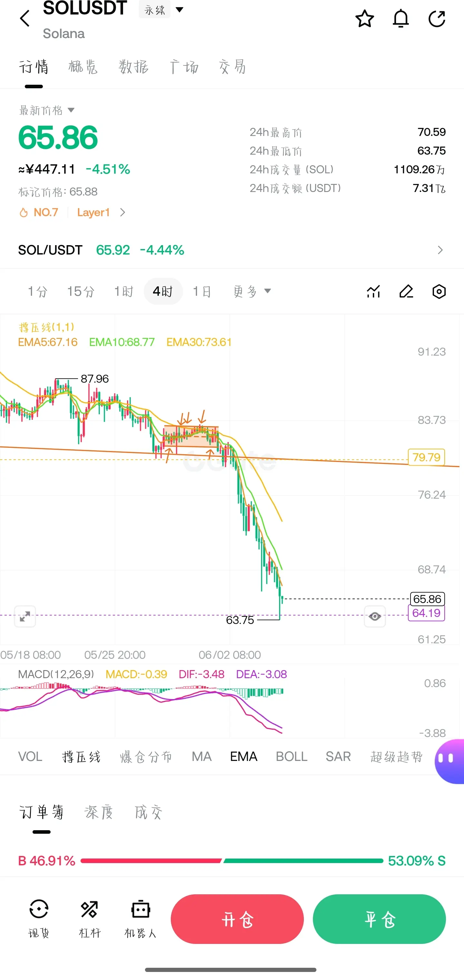Open the 机器人 trading bot icon
Screen dimensions: 464x980
coord(140,919)
